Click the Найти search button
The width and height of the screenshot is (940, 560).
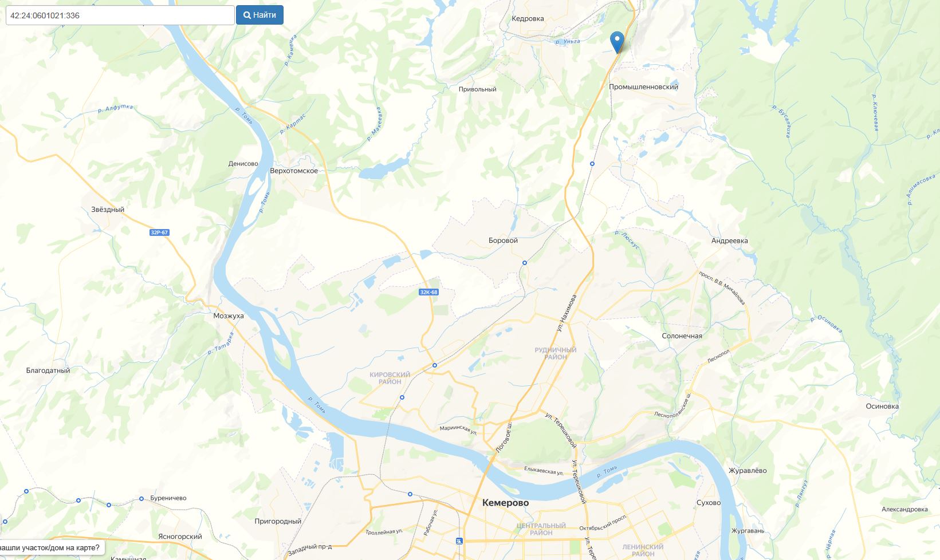click(x=259, y=15)
